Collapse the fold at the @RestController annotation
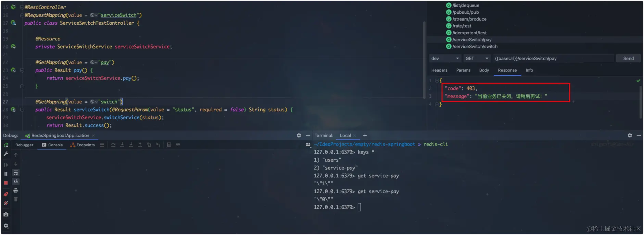The height and width of the screenshot is (235, 644). [22, 7]
